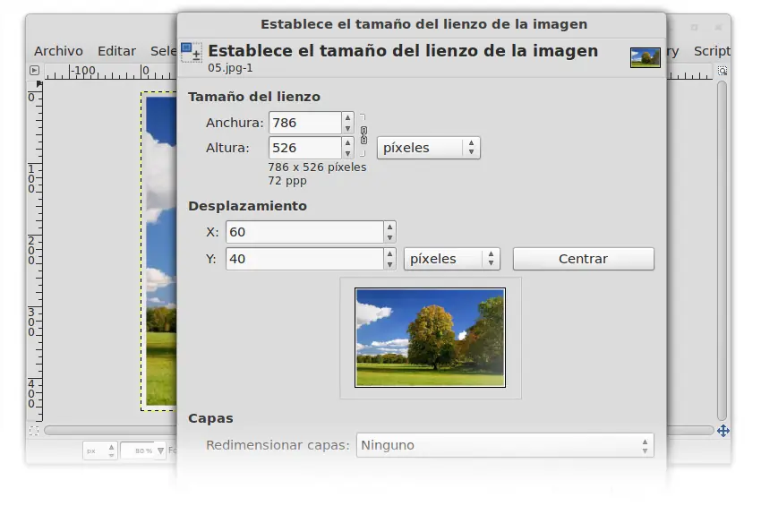761x532 pixels.
Task: Open the Editar menu
Action: coord(116,51)
